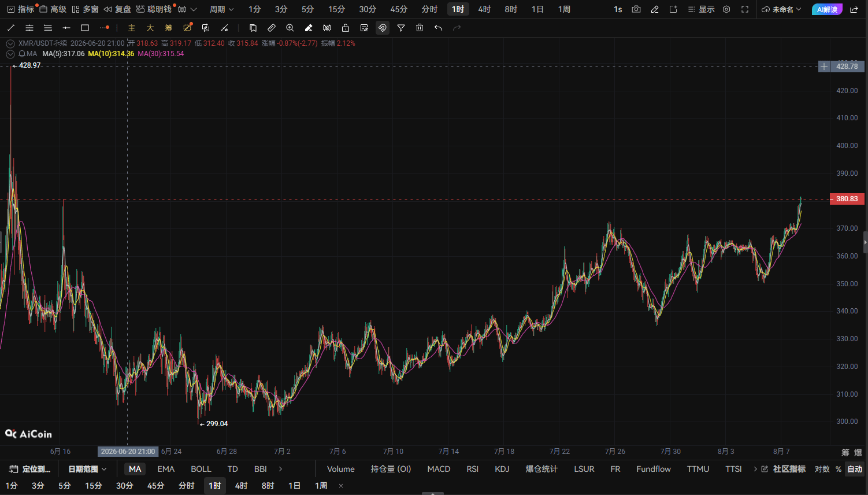Select 30分 in the bottom timeframe bar

click(x=125, y=486)
